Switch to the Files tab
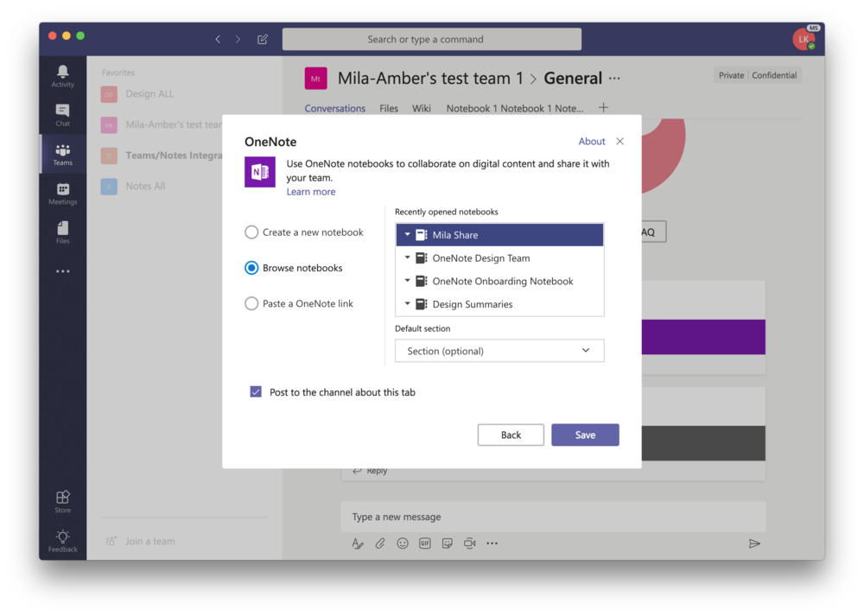Viewport: 864px width, 616px height. click(x=389, y=109)
